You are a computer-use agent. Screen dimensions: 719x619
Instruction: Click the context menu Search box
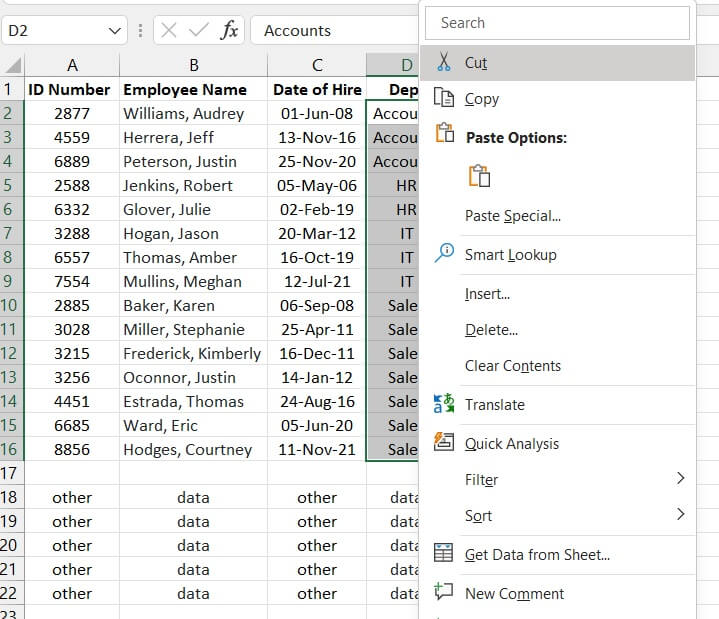pyautogui.click(x=557, y=23)
